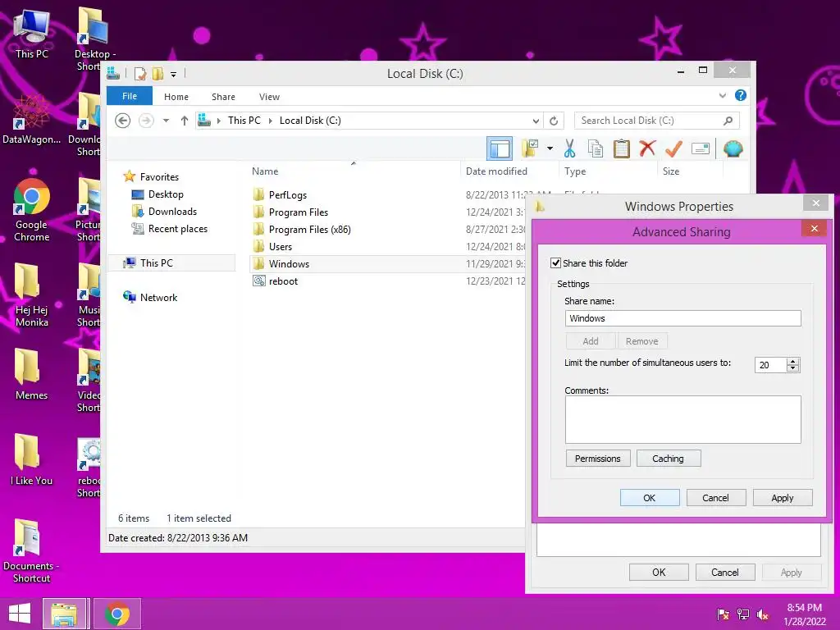The width and height of the screenshot is (840, 630).
Task: Open the File menu
Action: coord(130,96)
